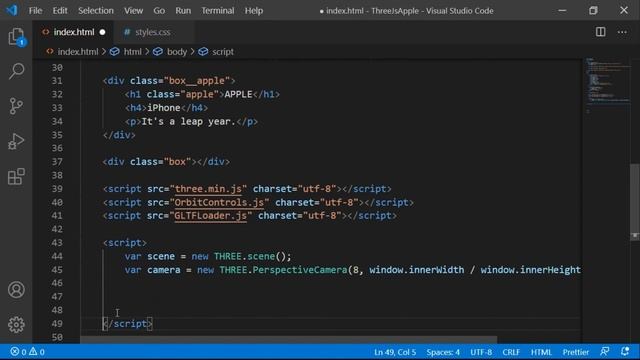640x360 pixels.
Task: Open the editor More Actions menu
Action: coord(622,32)
